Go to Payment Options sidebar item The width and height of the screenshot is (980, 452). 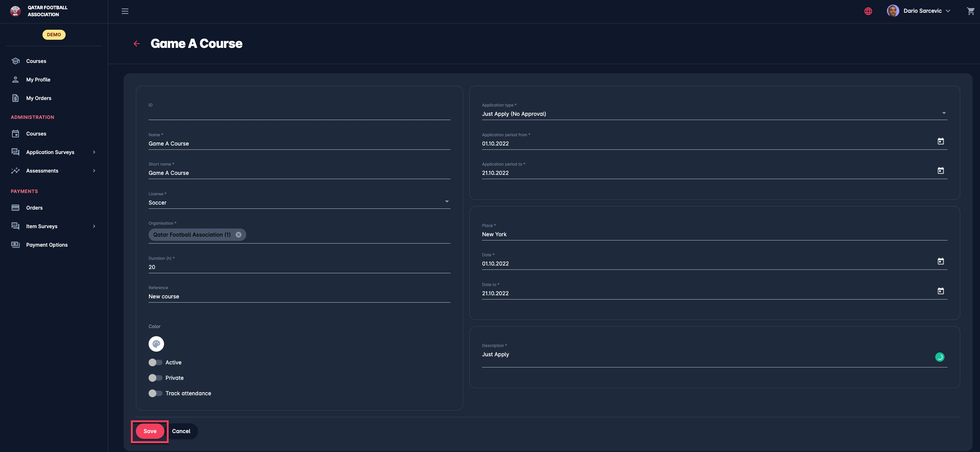point(47,245)
